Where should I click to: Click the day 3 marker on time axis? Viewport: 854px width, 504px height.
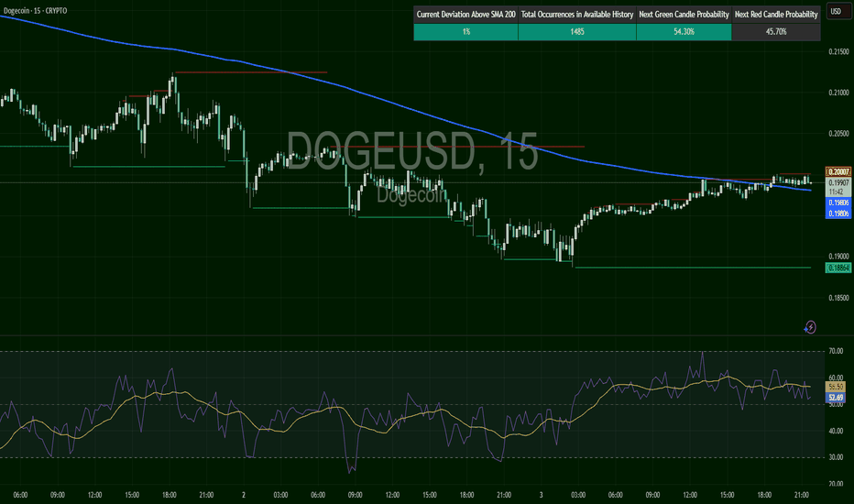pyautogui.click(x=541, y=495)
